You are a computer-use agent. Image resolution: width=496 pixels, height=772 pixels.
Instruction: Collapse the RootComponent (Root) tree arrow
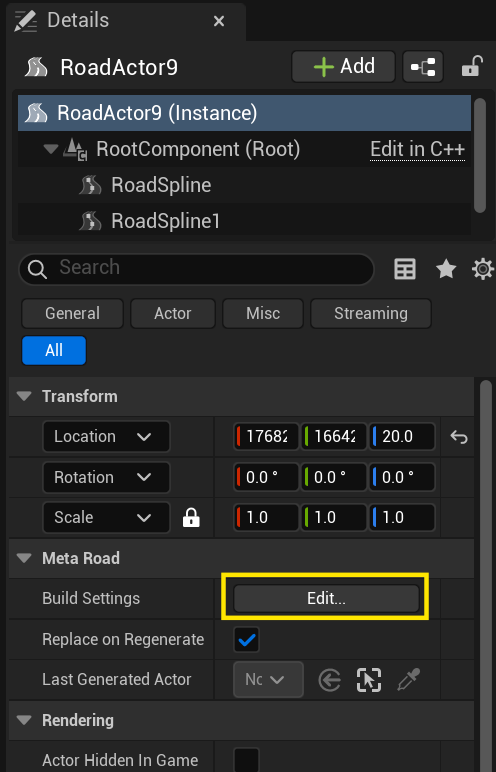(x=50, y=149)
